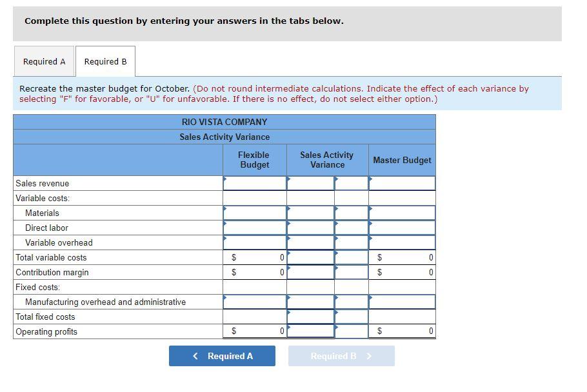
Task: Select the Sales revenue Master Budget cell
Action: 402,183
